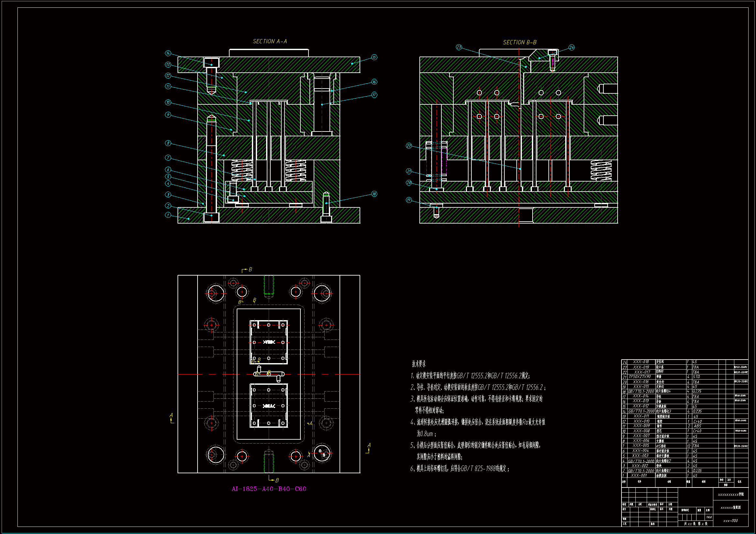Select the xxx-000 drawing number cell
This screenshot has height=534, width=756.
click(730, 521)
